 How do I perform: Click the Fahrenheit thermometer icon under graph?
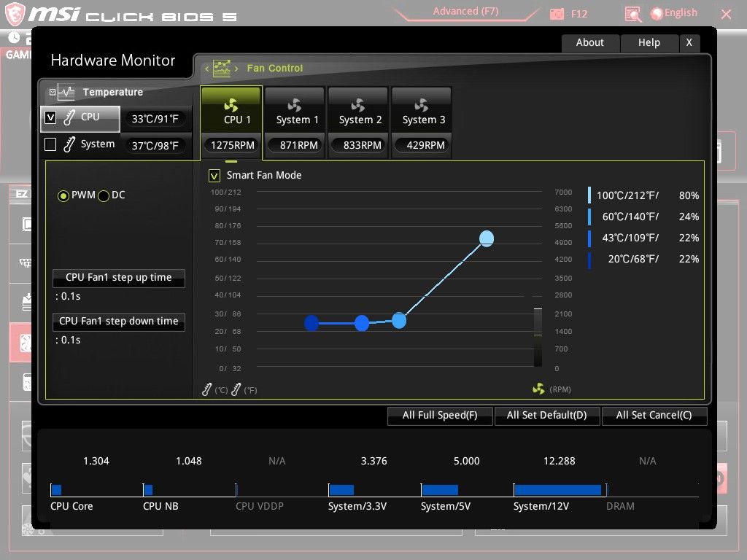pyautogui.click(x=236, y=389)
